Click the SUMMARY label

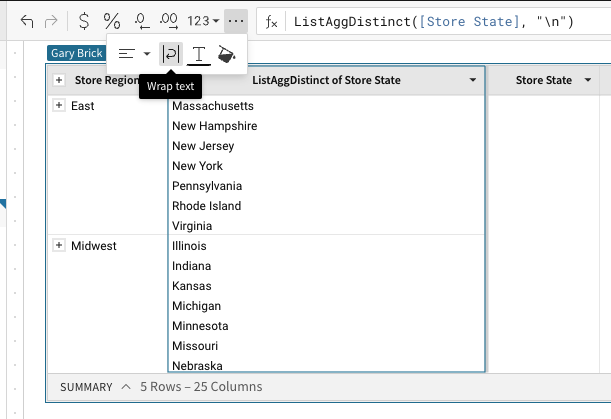coord(86,387)
